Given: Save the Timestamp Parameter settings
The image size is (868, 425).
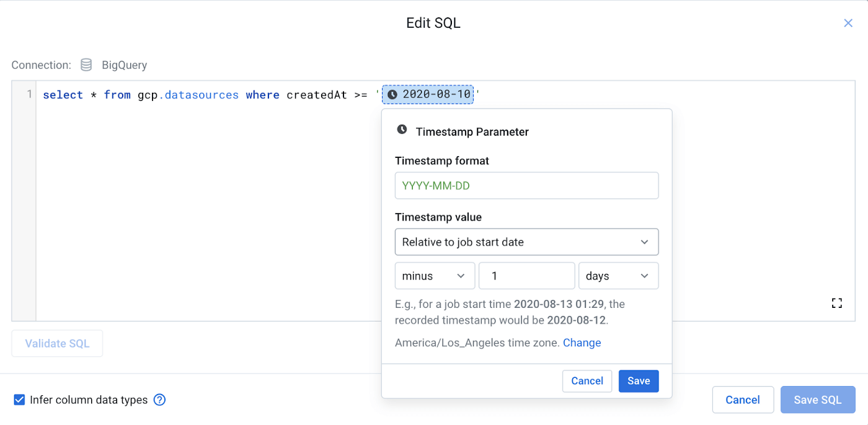Looking at the screenshot, I should [638, 381].
